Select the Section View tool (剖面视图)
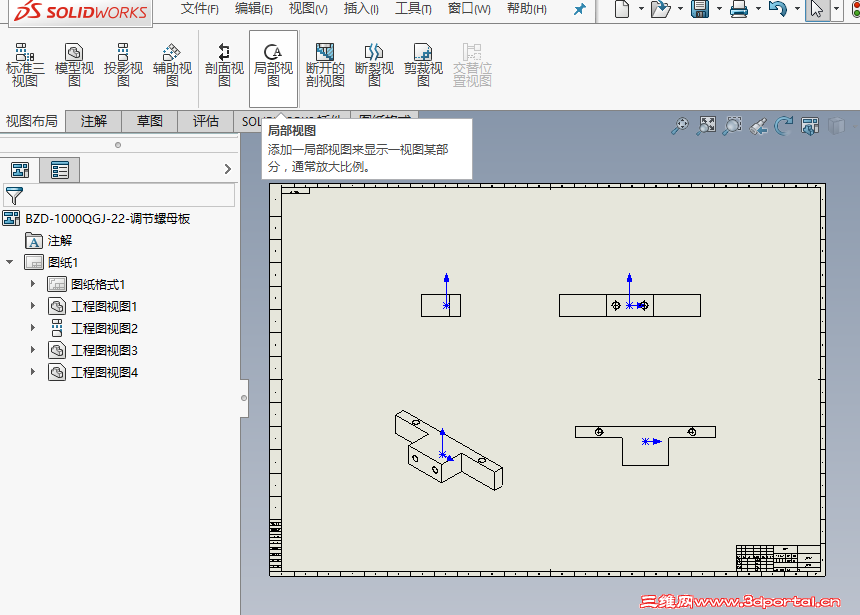860x615 pixels. pyautogui.click(x=224, y=66)
